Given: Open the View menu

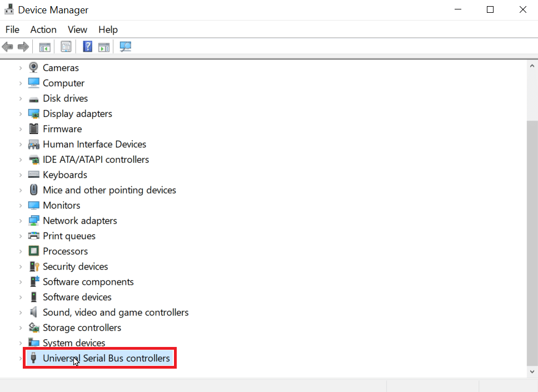Looking at the screenshot, I should (77, 29).
